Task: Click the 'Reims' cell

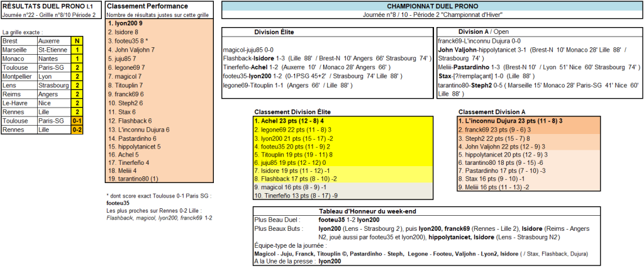Action: coord(19,94)
